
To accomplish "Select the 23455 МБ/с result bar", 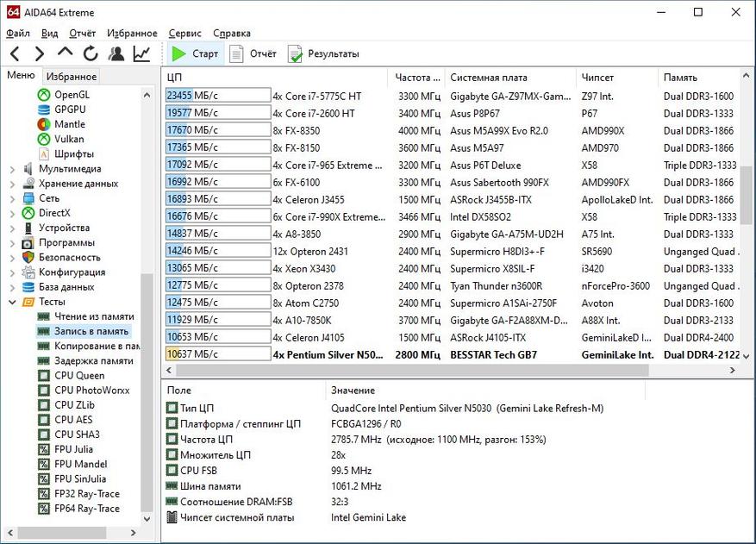I will pos(218,96).
